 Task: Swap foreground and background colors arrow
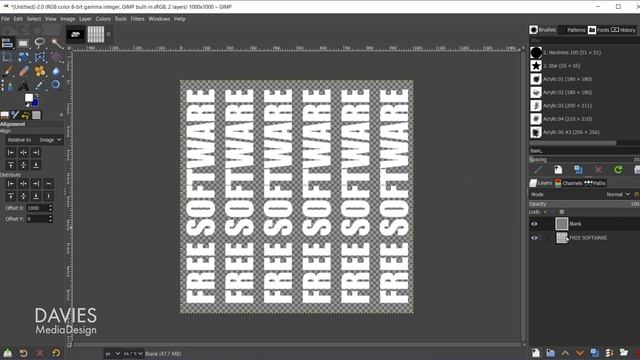pos(37,96)
